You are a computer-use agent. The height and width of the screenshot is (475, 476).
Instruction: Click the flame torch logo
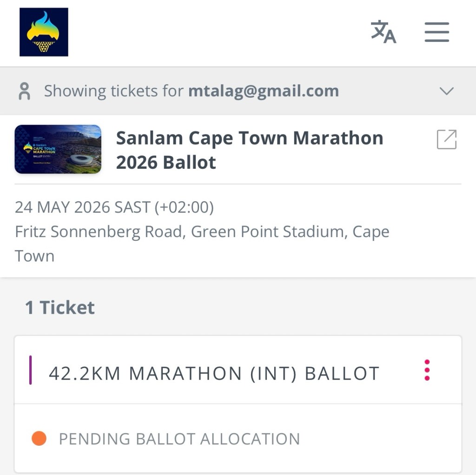(44, 32)
